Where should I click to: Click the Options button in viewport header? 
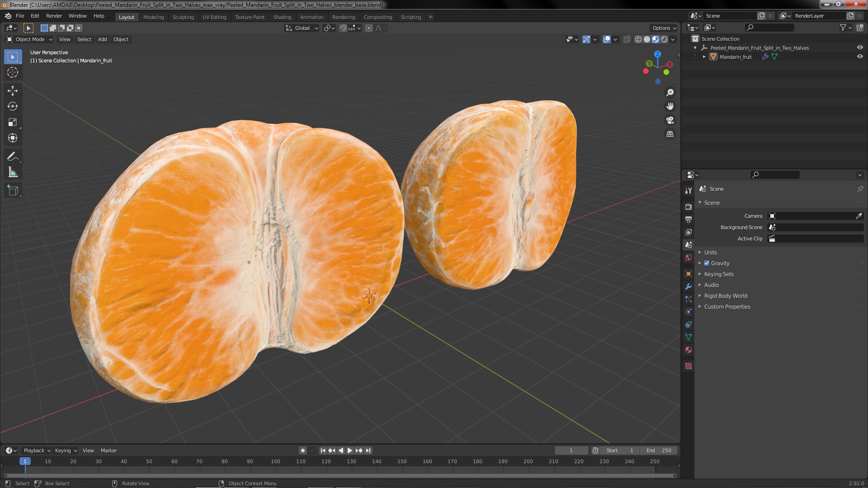coord(664,28)
